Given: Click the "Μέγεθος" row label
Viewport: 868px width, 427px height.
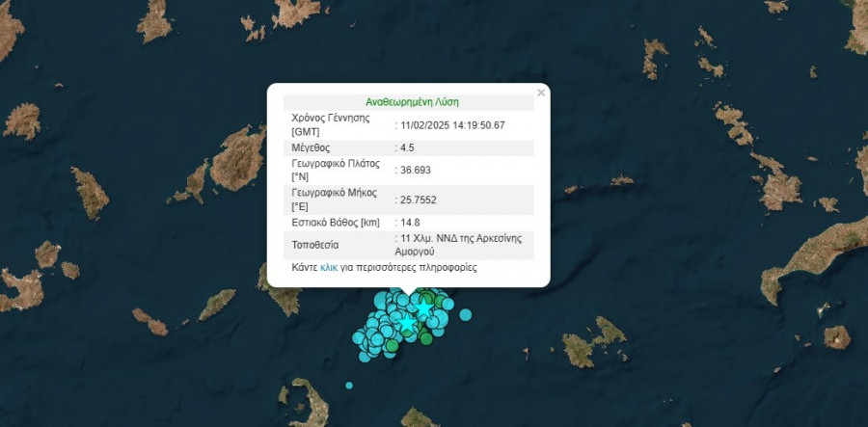Looking at the screenshot, I should point(311,148).
